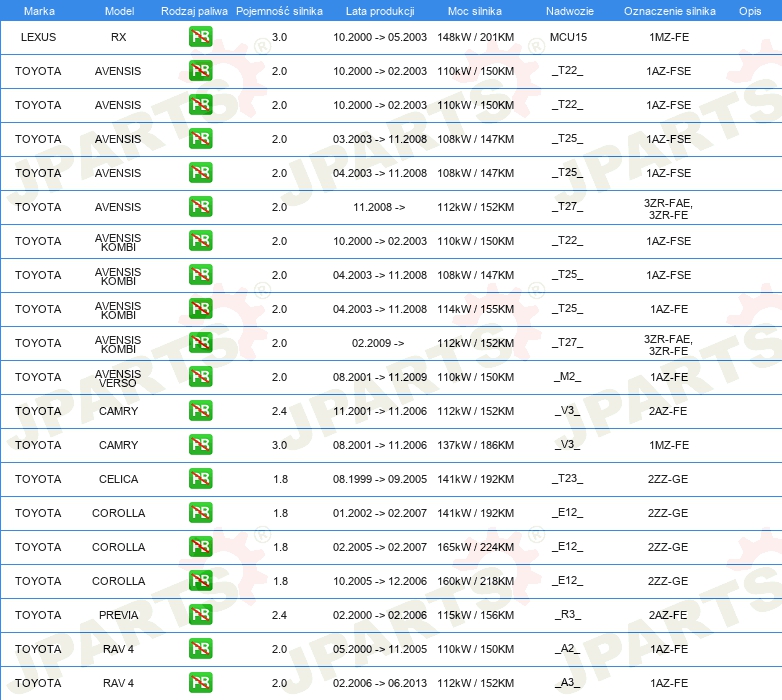Click the _A3_ body code cell
The image size is (782, 700).
pos(568,682)
